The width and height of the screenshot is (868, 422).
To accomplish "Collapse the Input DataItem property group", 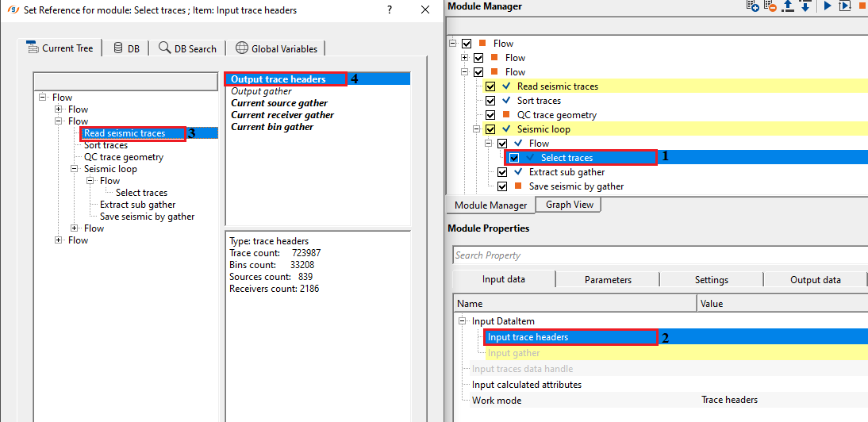I will click(463, 321).
